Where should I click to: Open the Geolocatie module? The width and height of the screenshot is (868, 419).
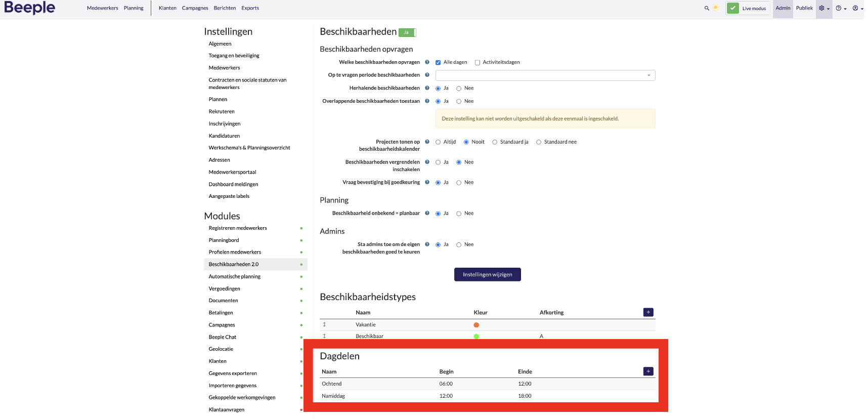(221, 349)
